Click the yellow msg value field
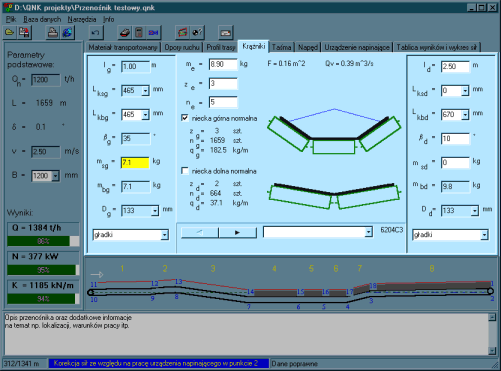Image resolution: width=501 pixels, height=371 pixels. point(135,163)
